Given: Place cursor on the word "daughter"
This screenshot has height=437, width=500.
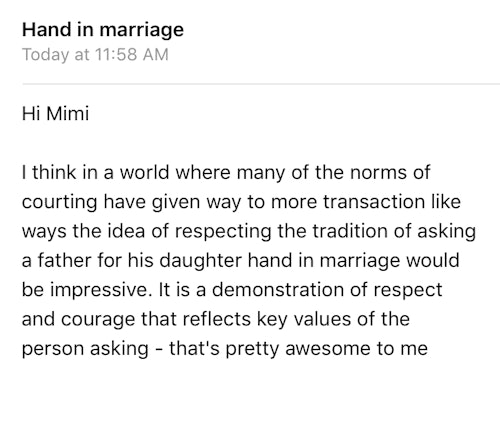Looking at the screenshot, I should point(200,261).
